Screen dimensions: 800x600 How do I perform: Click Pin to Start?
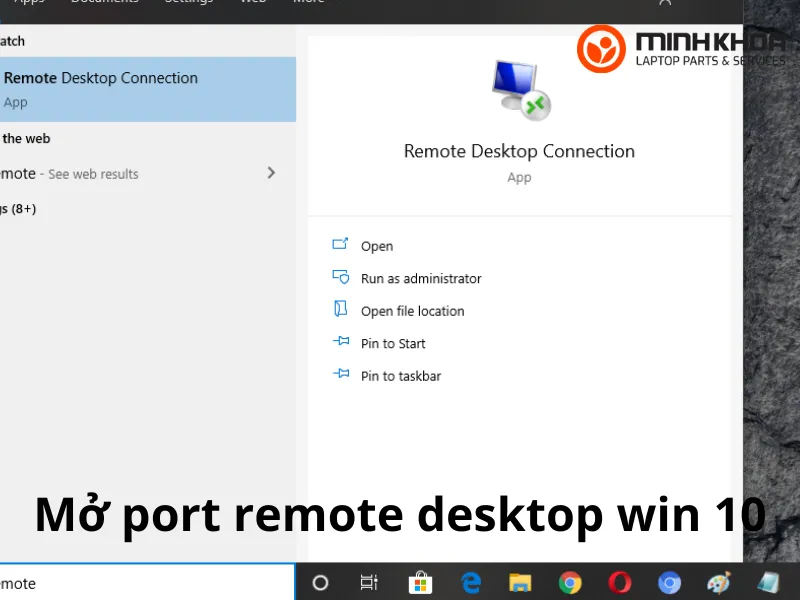pyautogui.click(x=392, y=343)
